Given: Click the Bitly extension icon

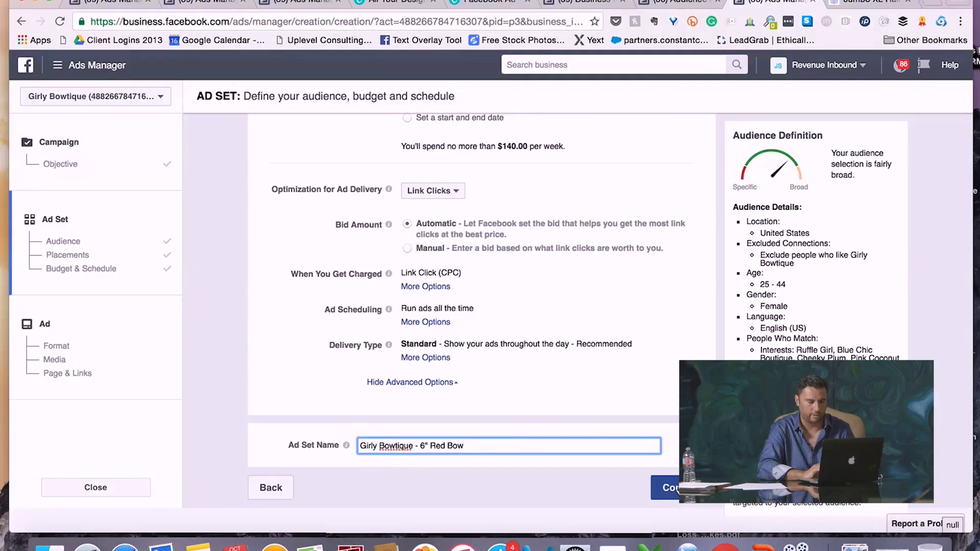Looking at the screenshot, I should tap(692, 21).
